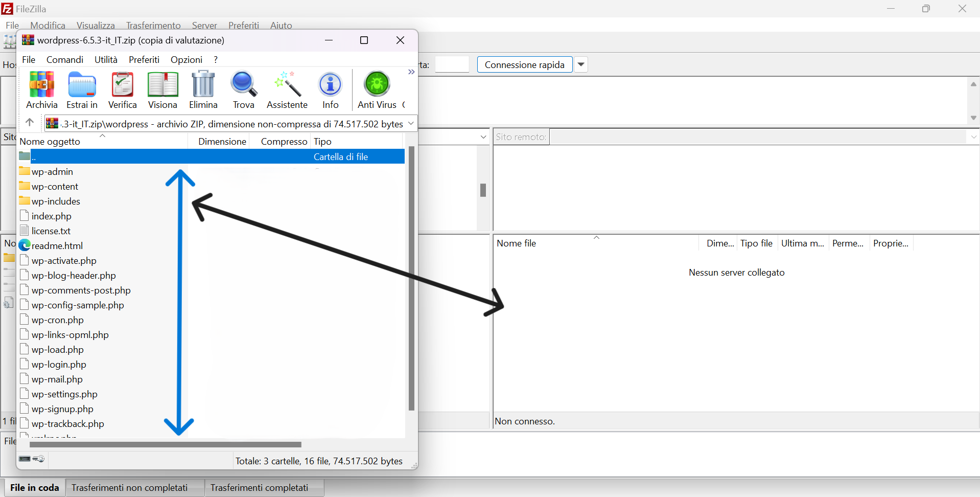Select the wp-load.php file

(57, 350)
